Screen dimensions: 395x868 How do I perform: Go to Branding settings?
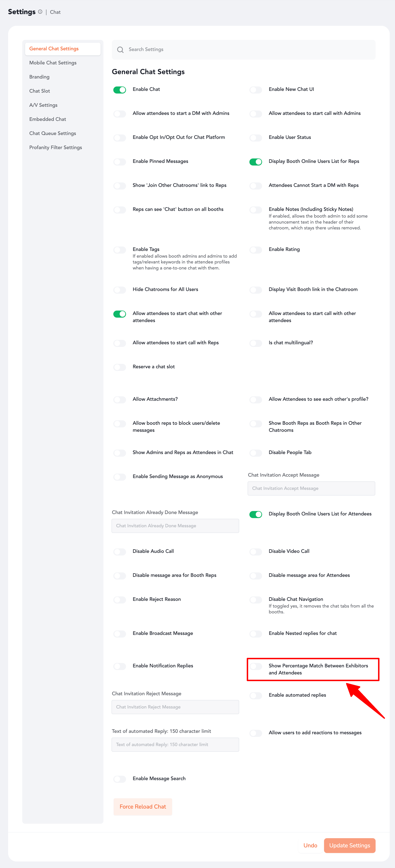[x=39, y=77]
